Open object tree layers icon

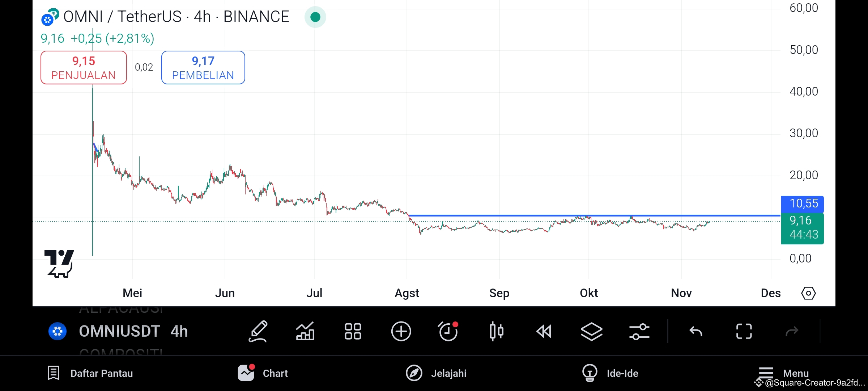pos(592,331)
